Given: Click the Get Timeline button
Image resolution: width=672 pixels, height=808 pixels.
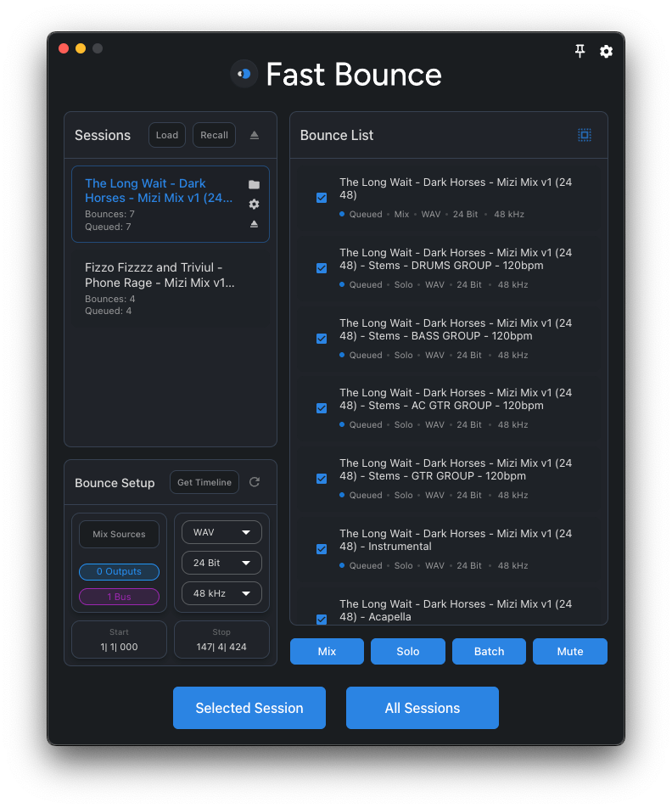Looking at the screenshot, I should 204,483.
